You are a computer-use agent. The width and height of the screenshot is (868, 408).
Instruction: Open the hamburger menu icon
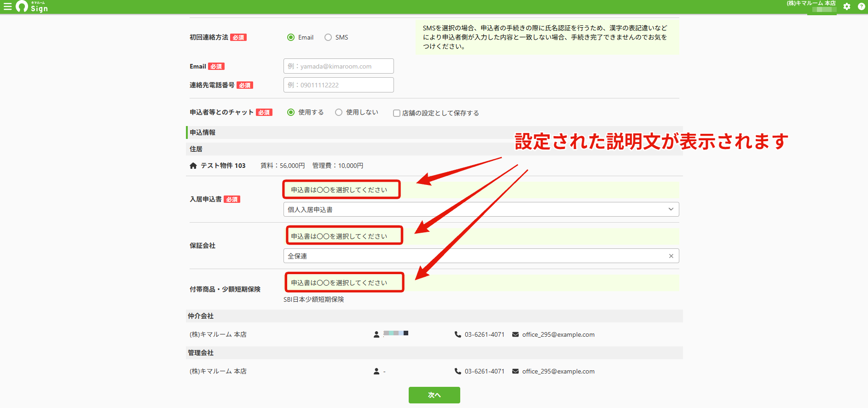(x=7, y=6)
